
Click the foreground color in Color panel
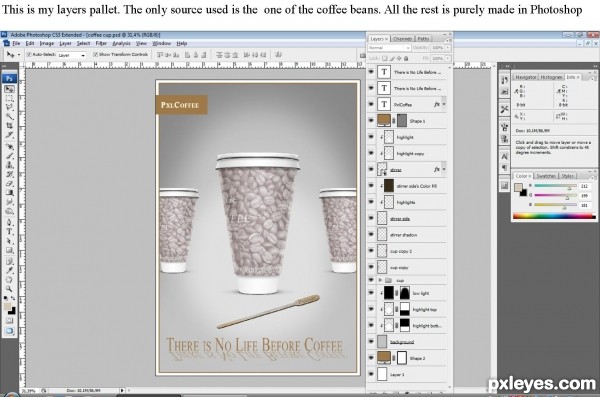pos(518,187)
